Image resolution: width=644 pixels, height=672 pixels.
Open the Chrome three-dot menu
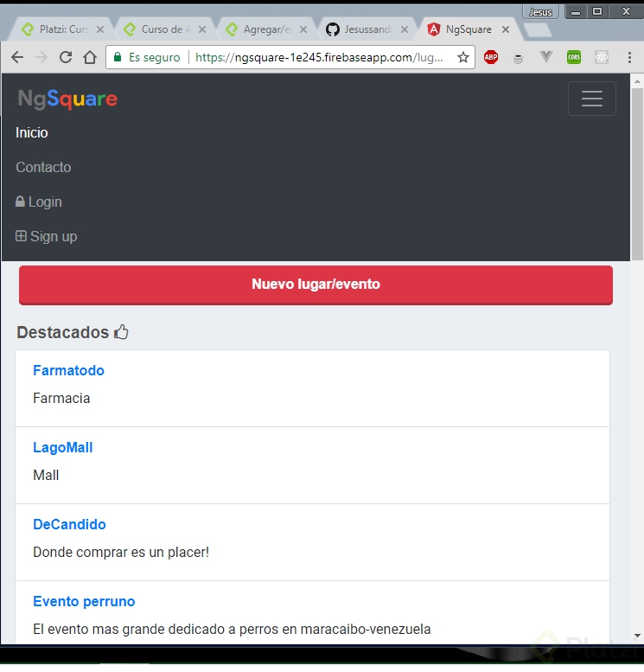pyautogui.click(x=629, y=57)
